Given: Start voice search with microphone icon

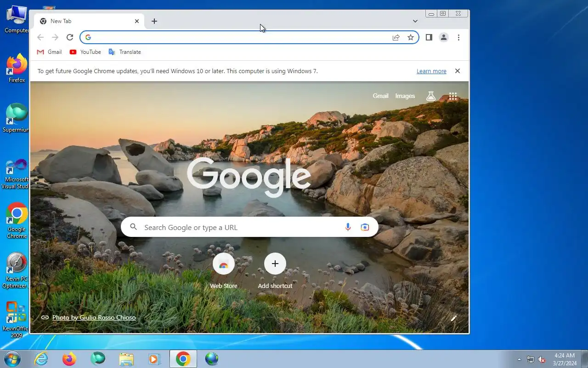Looking at the screenshot, I should click(348, 227).
